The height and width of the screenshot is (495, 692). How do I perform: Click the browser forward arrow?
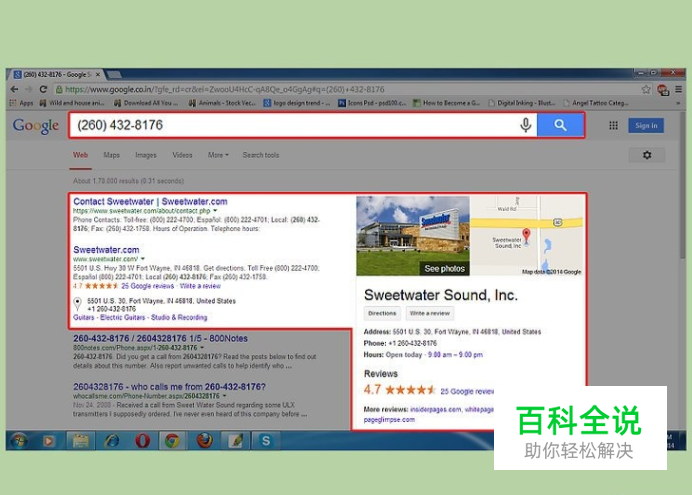coord(29,89)
